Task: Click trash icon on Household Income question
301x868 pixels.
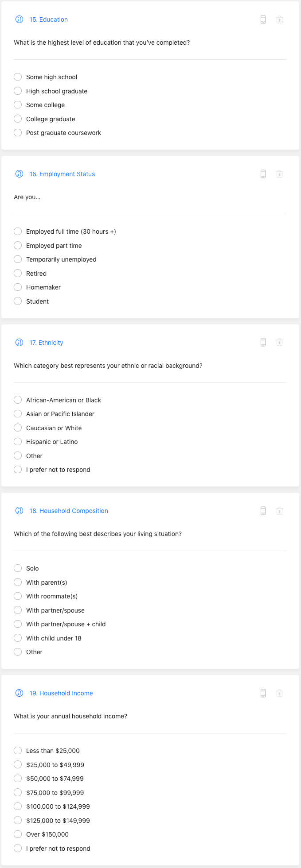Action: point(279,693)
